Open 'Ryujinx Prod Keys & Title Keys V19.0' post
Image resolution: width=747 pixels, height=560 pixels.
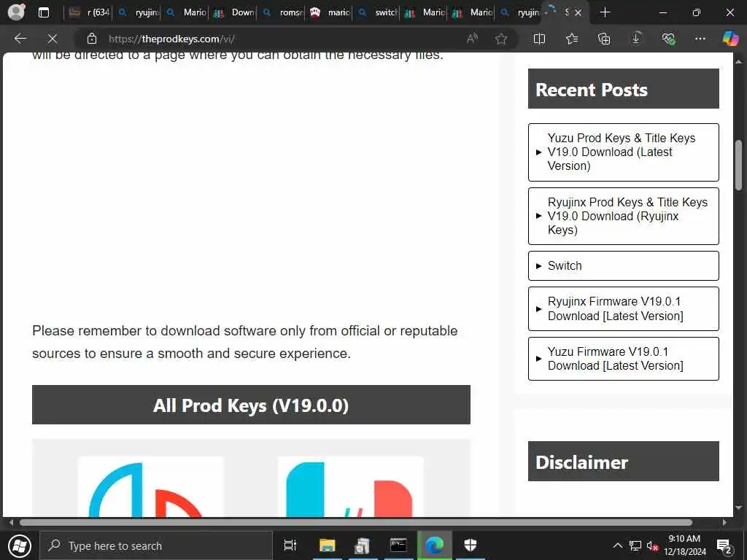click(x=623, y=216)
